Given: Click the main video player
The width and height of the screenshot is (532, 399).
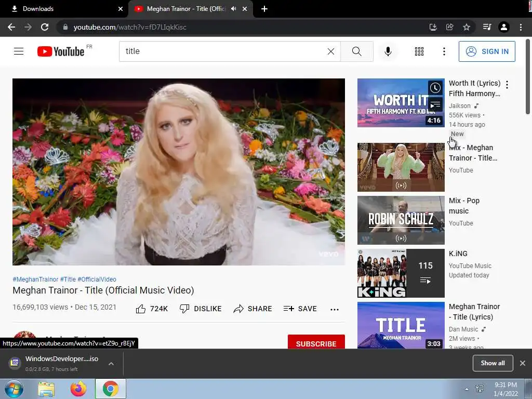Looking at the screenshot, I should [179, 171].
